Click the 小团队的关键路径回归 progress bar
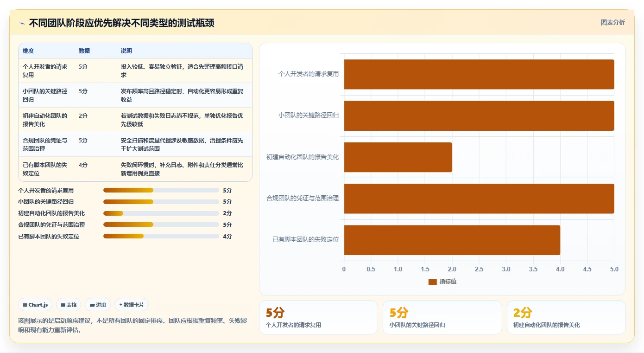Viewport: 644px width, 353px height. 161,202
